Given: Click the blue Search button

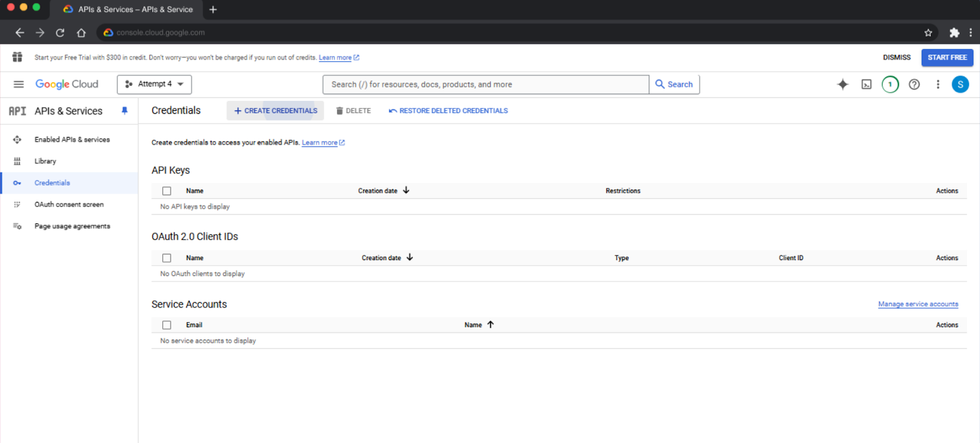Looking at the screenshot, I should click(x=674, y=84).
